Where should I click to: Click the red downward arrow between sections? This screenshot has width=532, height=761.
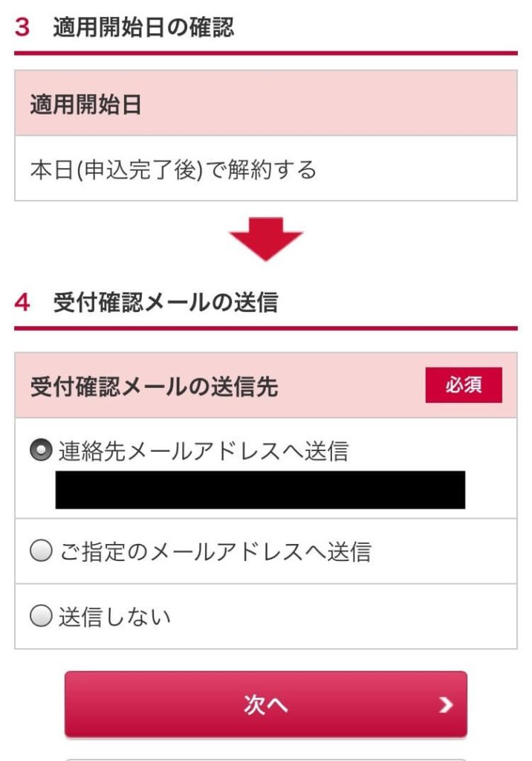pos(265,238)
